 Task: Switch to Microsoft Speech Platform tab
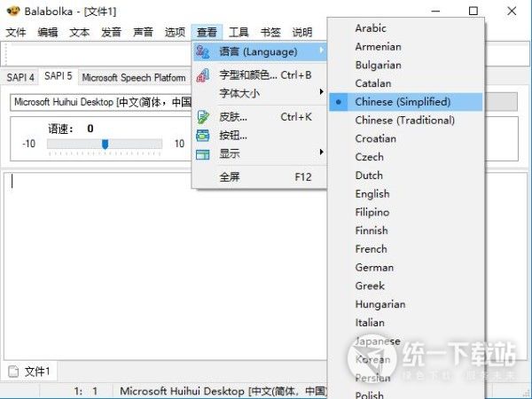pos(134,77)
